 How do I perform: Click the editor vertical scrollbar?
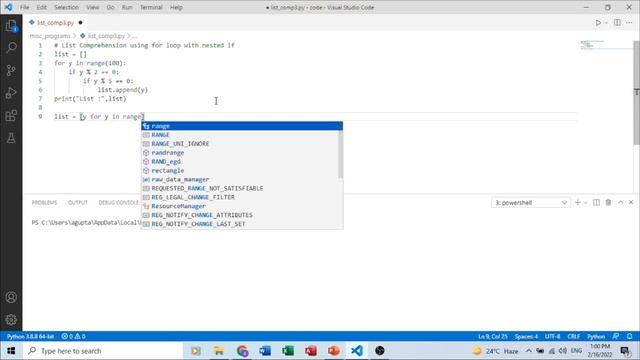[636, 92]
